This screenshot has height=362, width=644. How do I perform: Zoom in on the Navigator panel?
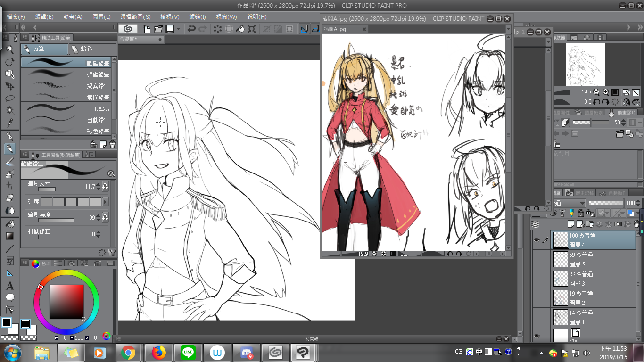coord(606,92)
